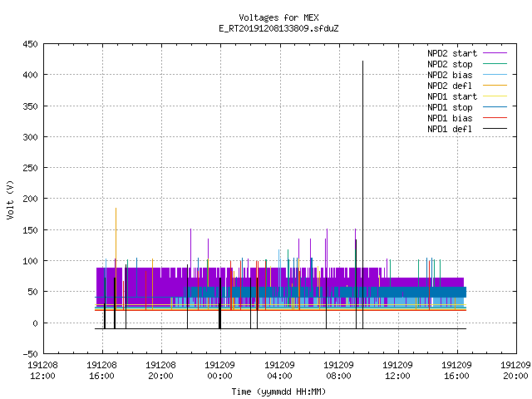Click the y-axis tick value -50

[30, 354]
